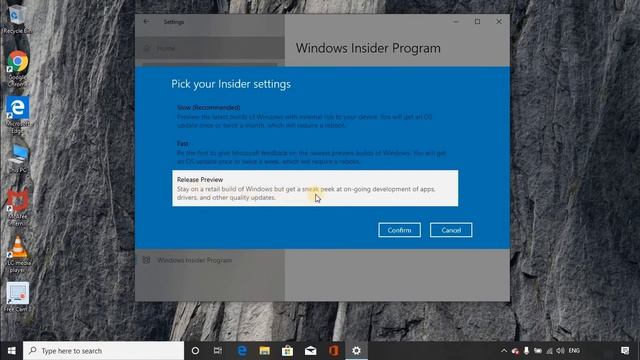
Task: Click the network tray icon
Action: tap(549, 351)
